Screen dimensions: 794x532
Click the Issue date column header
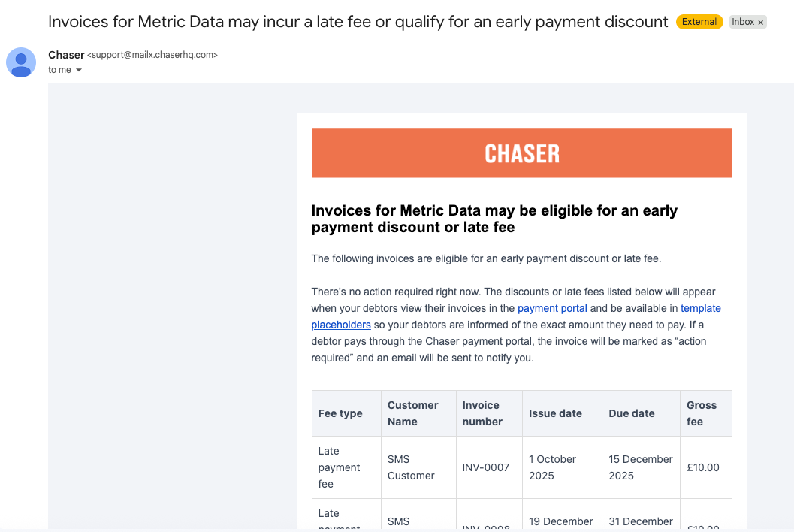click(555, 413)
